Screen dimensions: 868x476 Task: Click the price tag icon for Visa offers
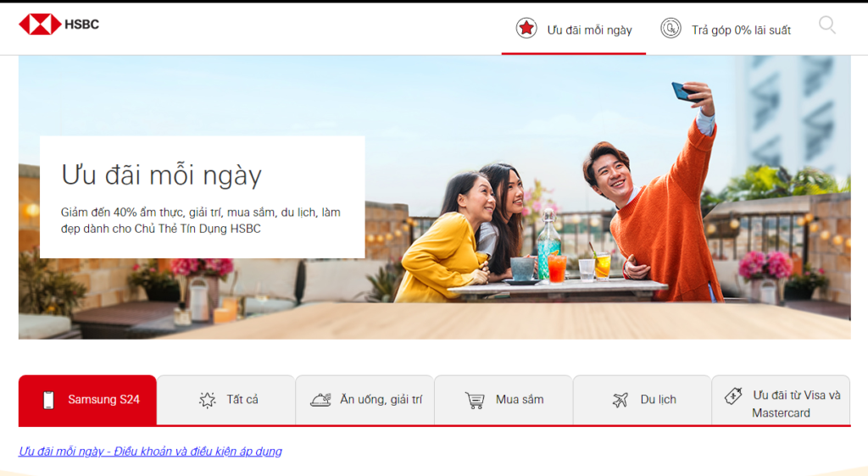coord(733,396)
